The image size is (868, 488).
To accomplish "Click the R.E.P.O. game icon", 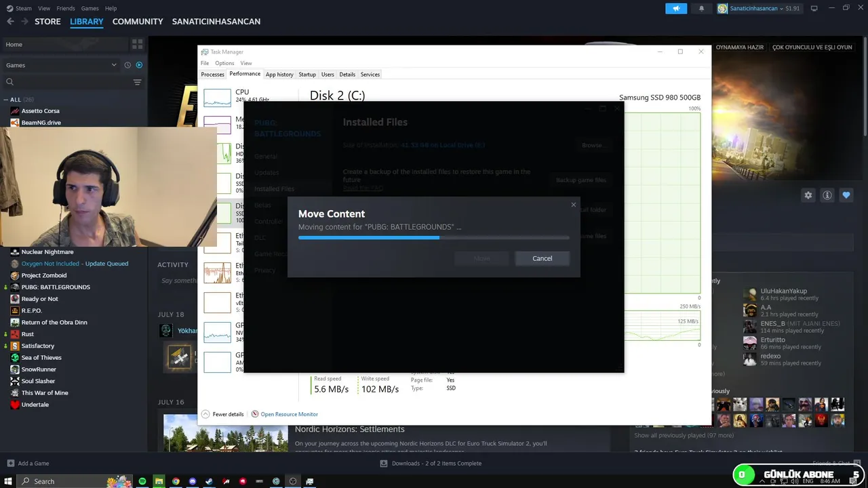I will pyautogui.click(x=15, y=310).
